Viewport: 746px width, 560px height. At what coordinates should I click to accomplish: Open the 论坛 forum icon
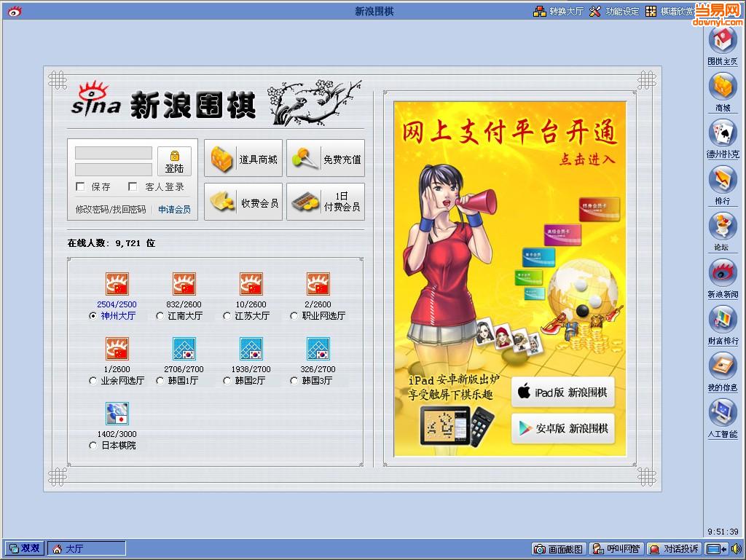722,229
